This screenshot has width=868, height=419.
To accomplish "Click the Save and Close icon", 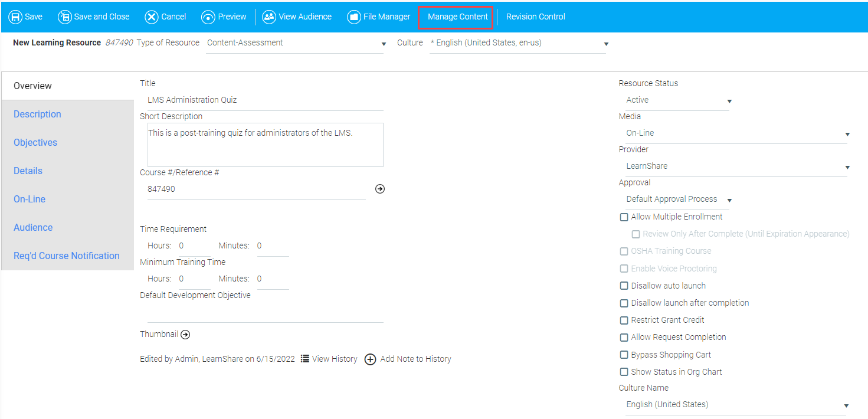I will (64, 17).
